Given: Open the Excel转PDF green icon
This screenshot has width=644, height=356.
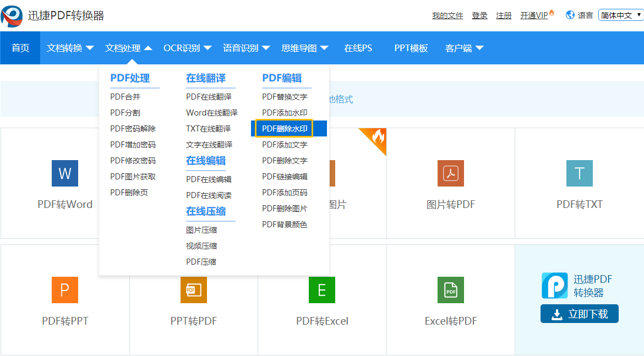Looking at the screenshot, I should coord(451,290).
